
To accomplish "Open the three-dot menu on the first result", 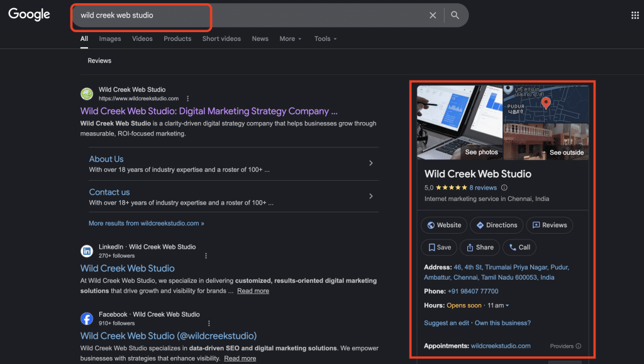I will 187,98.
